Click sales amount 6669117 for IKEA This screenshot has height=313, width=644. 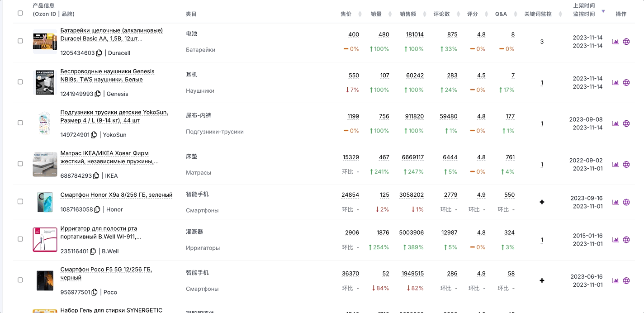tap(412, 157)
